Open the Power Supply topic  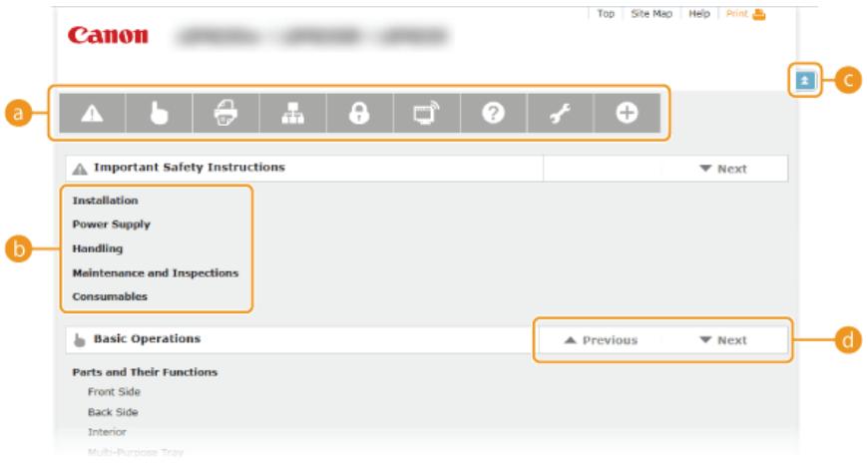coord(112,225)
